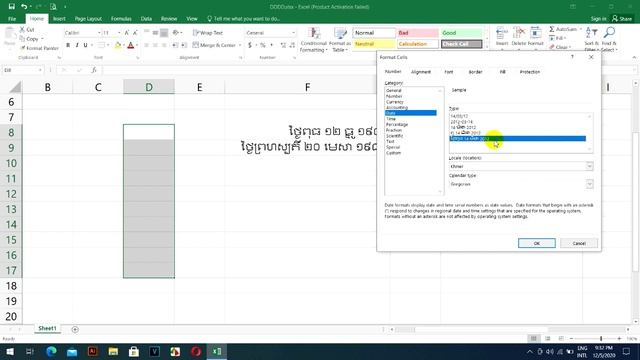Switch to the Data ribbon tab
This screenshot has width=640, height=360.
coord(146,19)
